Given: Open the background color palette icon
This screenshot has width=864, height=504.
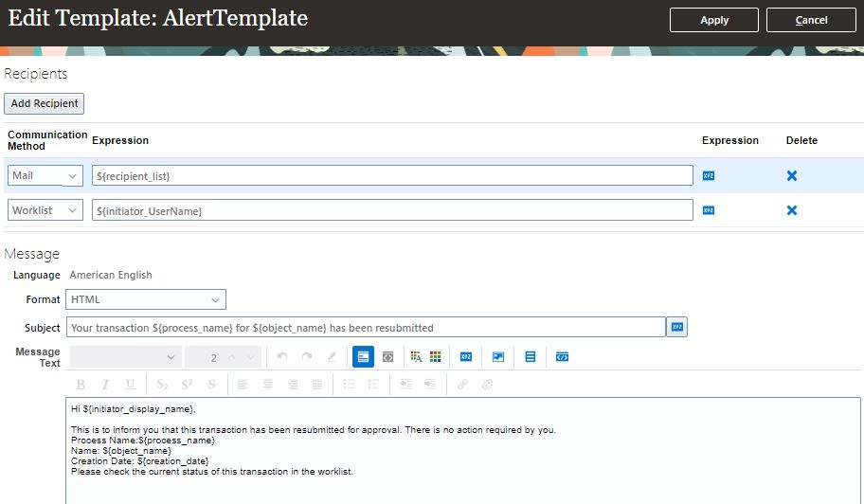Looking at the screenshot, I should coord(435,357).
